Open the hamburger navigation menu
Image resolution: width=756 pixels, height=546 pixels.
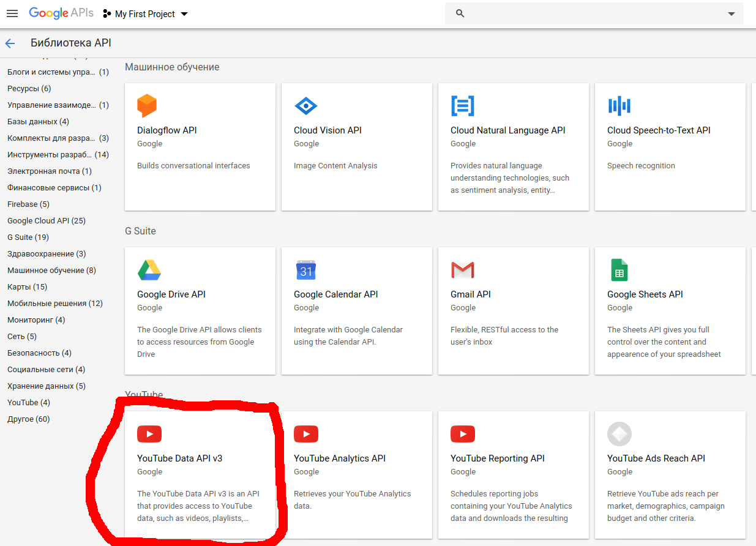click(12, 13)
